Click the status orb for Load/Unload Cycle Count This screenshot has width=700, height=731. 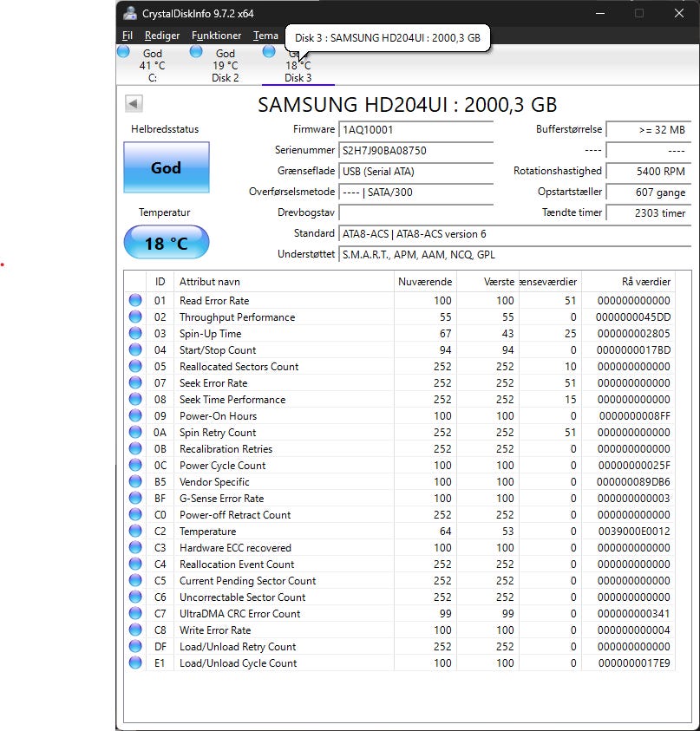pyautogui.click(x=135, y=663)
